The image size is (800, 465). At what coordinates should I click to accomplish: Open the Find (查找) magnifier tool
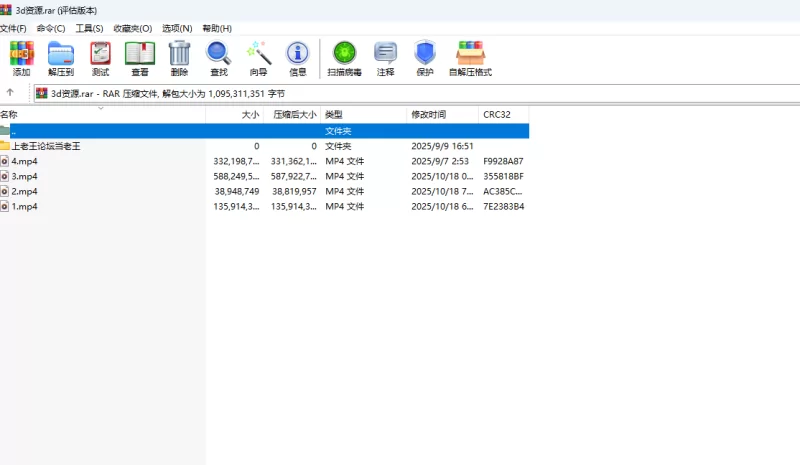point(218,58)
